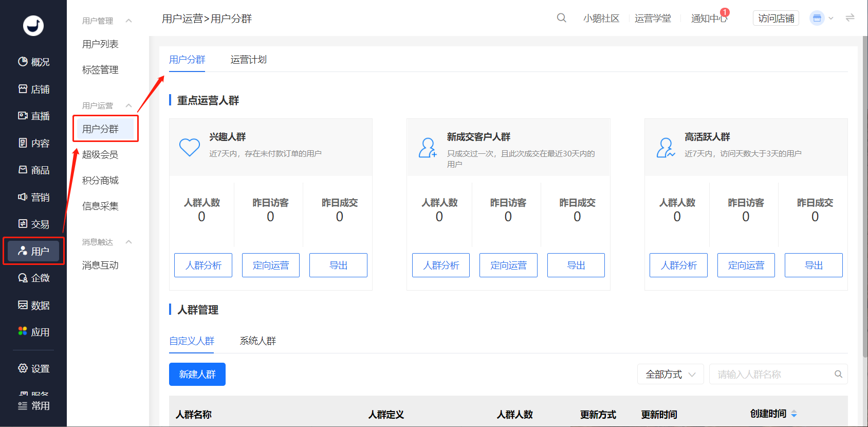The image size is (868, 427).
Task: Click 人群分析 for 兴趣人群
Action: 203,265
